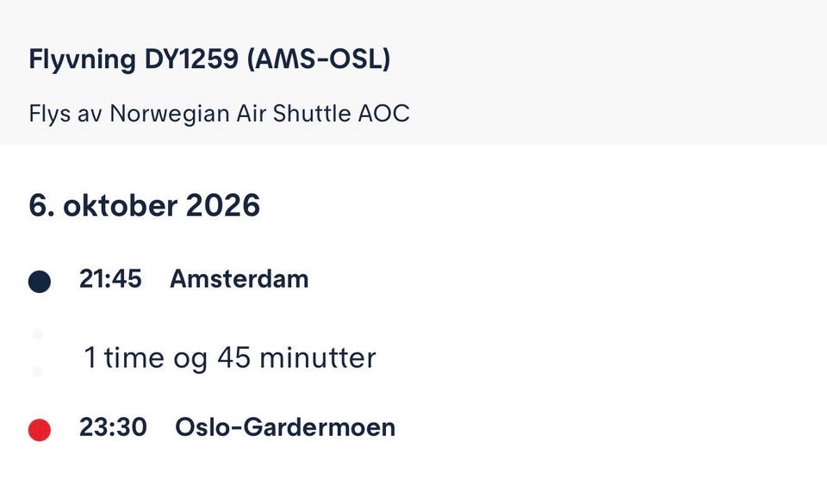Click the word Flyvning in the heading
This screenshot has height=504, width=827.
(x=83, y=59)
